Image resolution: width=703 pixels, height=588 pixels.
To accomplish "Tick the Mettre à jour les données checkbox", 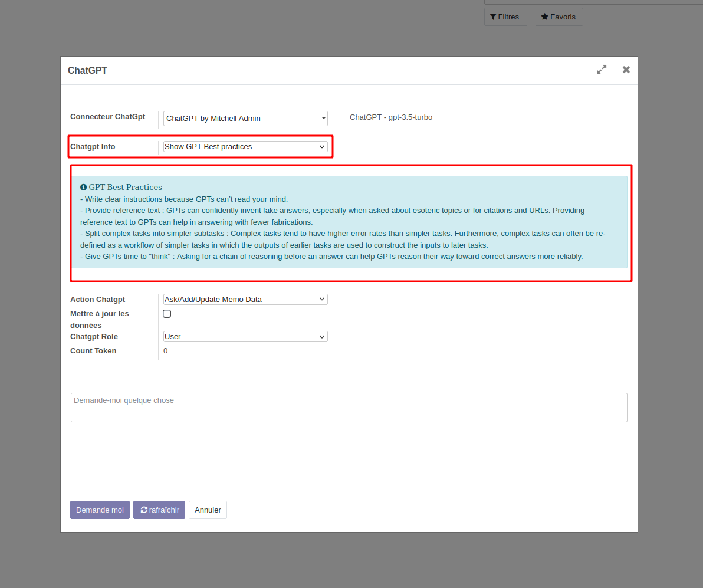I will [167, 314].
